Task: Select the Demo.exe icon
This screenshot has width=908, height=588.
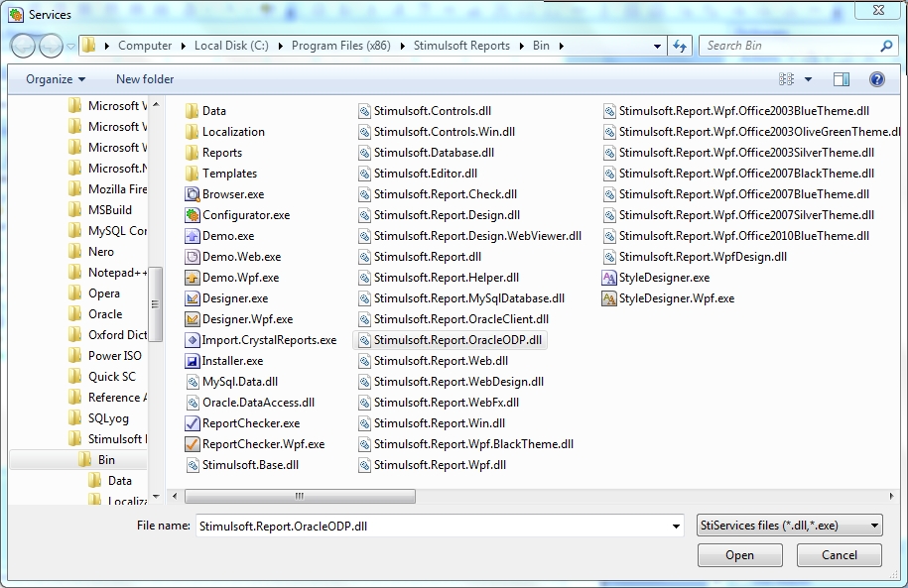Action: click(x=192, y=236)
